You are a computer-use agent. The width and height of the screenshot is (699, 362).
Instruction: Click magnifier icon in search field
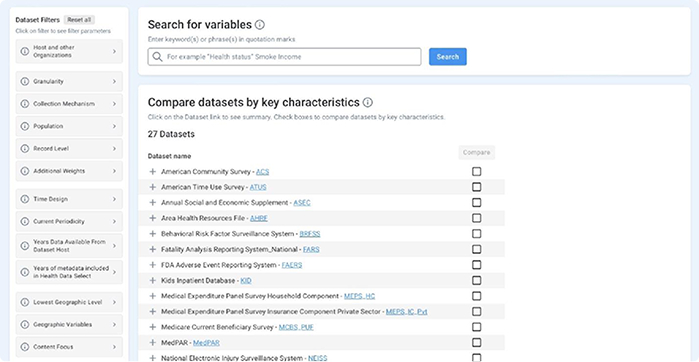pyautogui.click(x=157, y=57)
